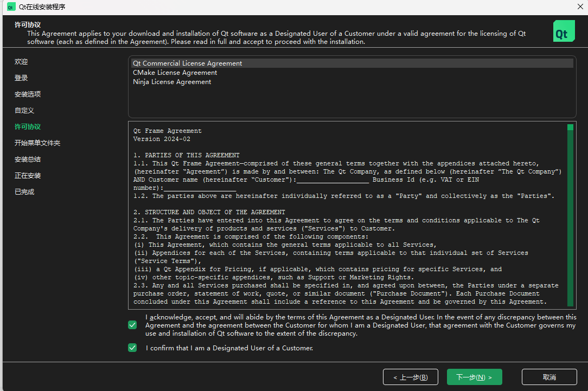Click the 安装总结 step in the sidebar
The height and width of the screenshot is (391, 588).
27,159
